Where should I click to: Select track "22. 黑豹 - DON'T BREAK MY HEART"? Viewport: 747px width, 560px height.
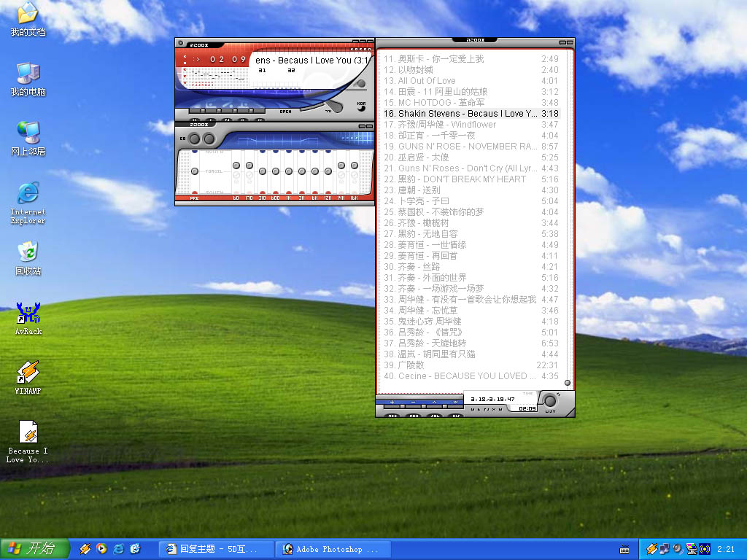click(471, 179)
